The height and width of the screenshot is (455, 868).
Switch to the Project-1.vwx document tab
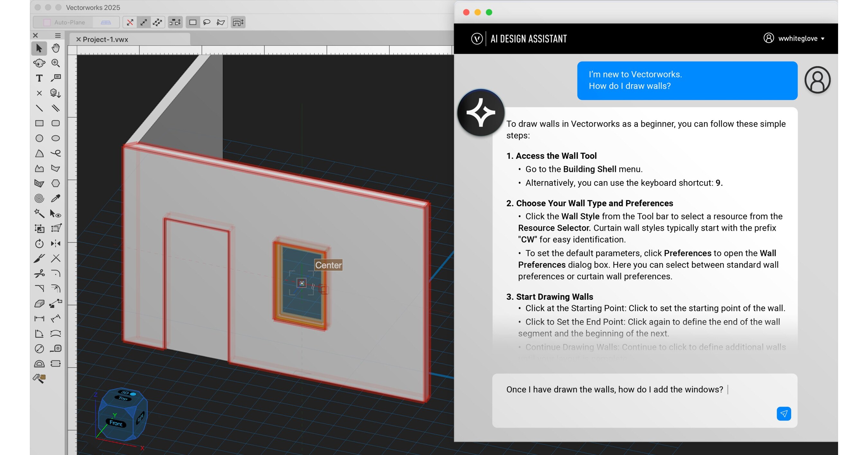[105, 40]
